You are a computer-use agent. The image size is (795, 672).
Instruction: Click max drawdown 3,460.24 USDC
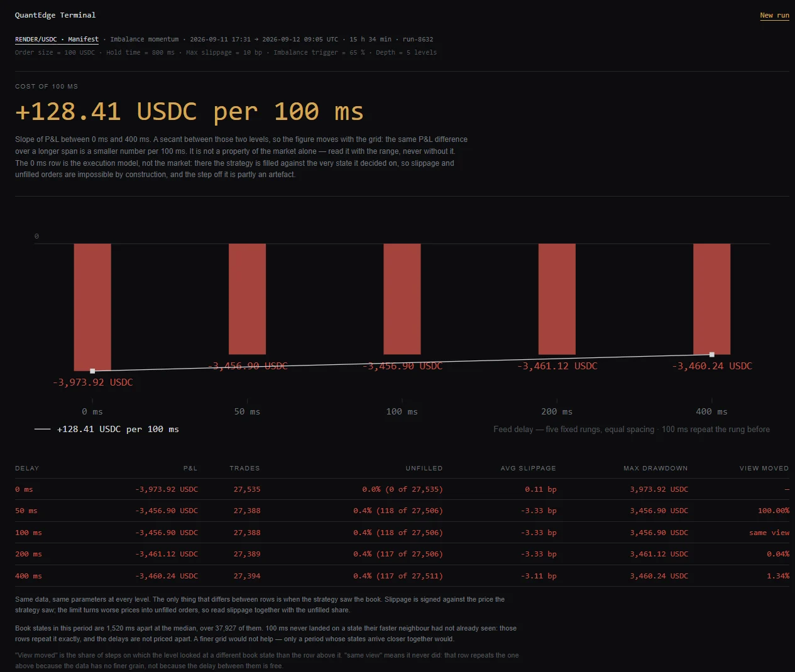click(x=659, y=576)
